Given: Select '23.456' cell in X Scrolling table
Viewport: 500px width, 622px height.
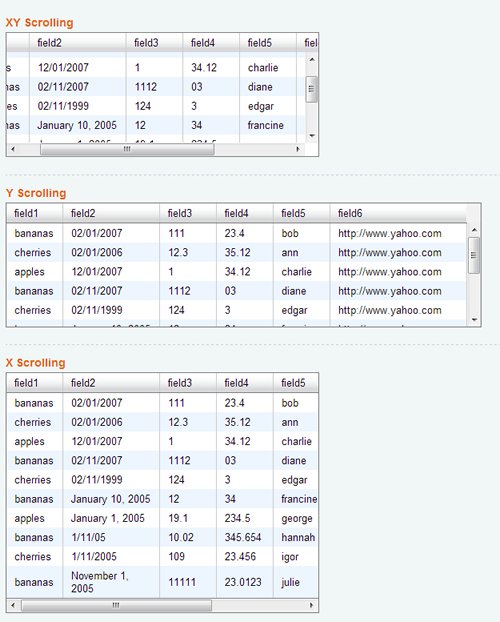Looking at the screenshot, I should tap(245, 557).
